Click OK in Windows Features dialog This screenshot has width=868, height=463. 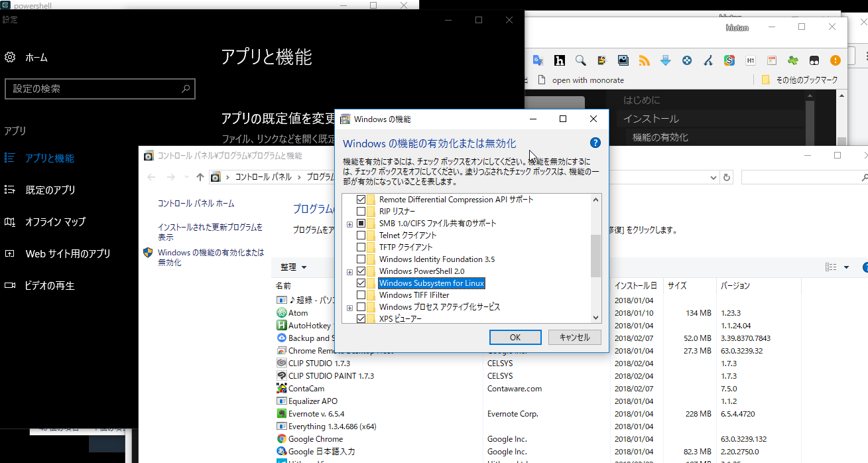[x=515, y=337]
